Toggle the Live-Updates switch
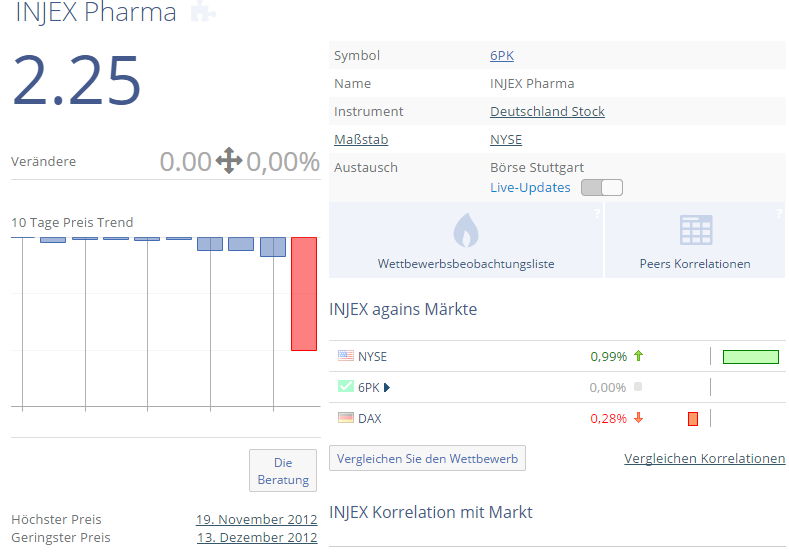The height and width of the screenshot is (554, 789). pos(601,188)
